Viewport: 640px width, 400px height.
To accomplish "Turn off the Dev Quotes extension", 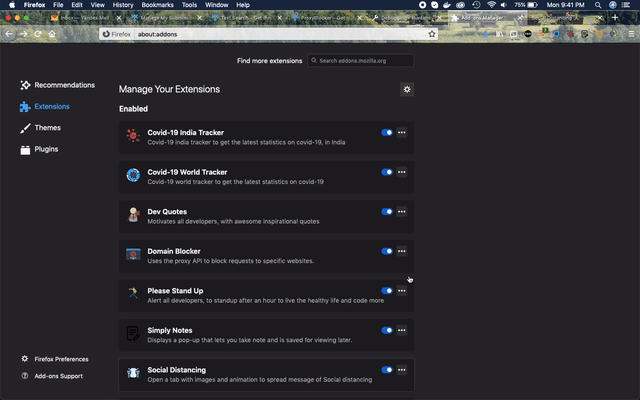I will (x=387, y=211).
